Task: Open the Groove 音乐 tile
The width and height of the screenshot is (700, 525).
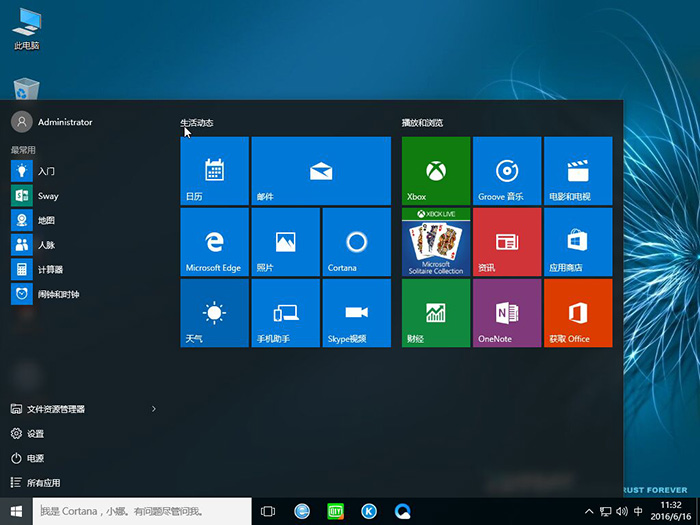Action: (x=506, y=171)
